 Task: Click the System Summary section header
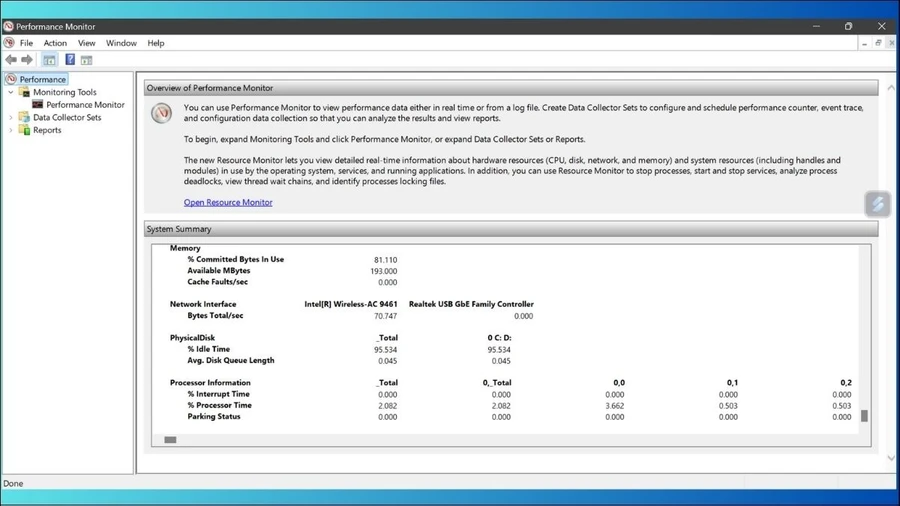coord(511,229)
